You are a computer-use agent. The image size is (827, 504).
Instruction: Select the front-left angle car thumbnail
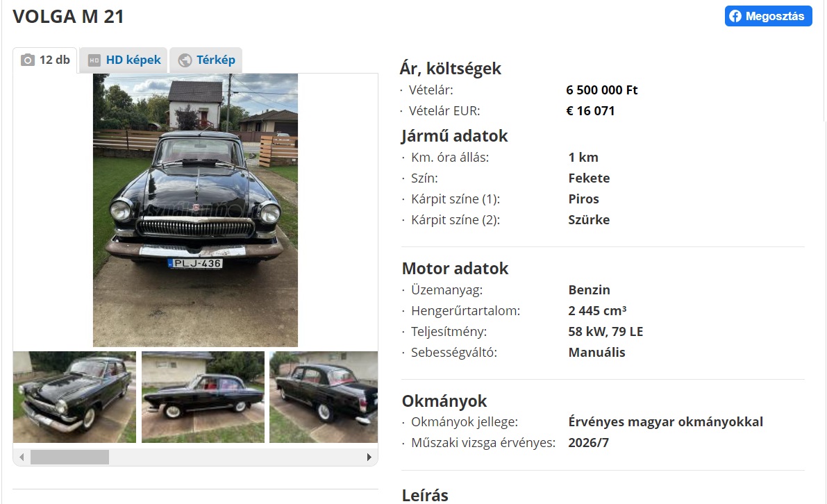74,397
